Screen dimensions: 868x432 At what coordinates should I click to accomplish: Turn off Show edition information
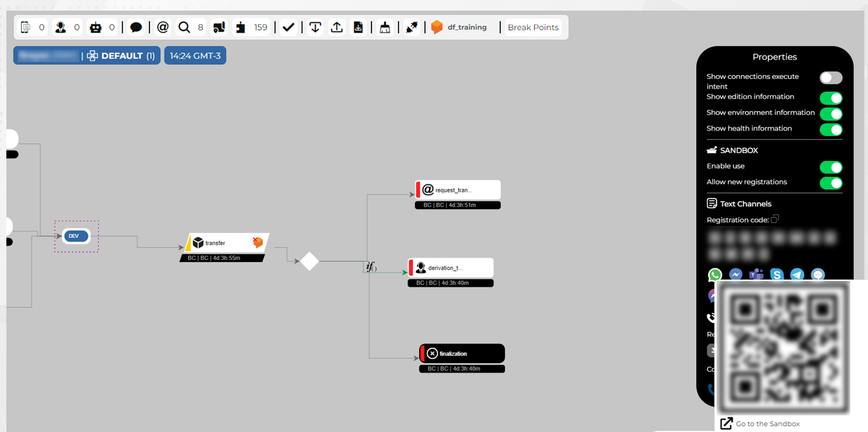pyautogui.click(x=831, y=98)
